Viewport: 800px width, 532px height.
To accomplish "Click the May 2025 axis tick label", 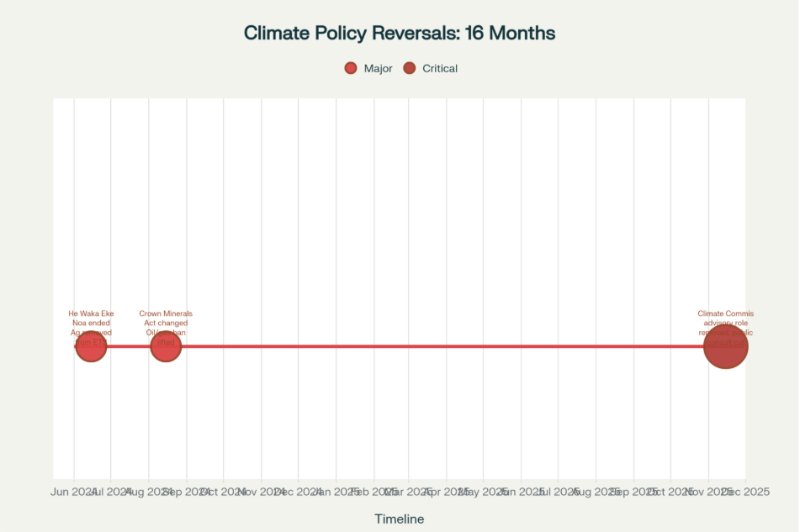I will pos(483,491).
